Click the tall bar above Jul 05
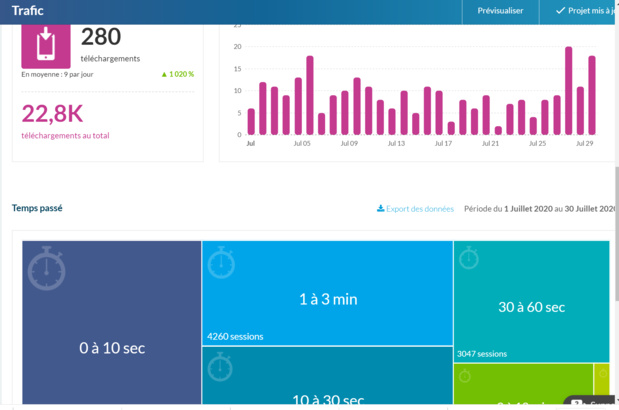 click(x=310, y=95)
